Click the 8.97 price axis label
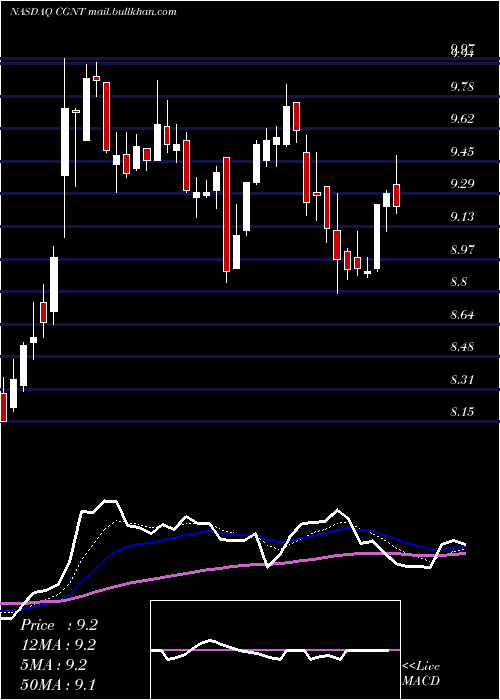This screenshot has height=700, width=500. [x=462, y=249]
